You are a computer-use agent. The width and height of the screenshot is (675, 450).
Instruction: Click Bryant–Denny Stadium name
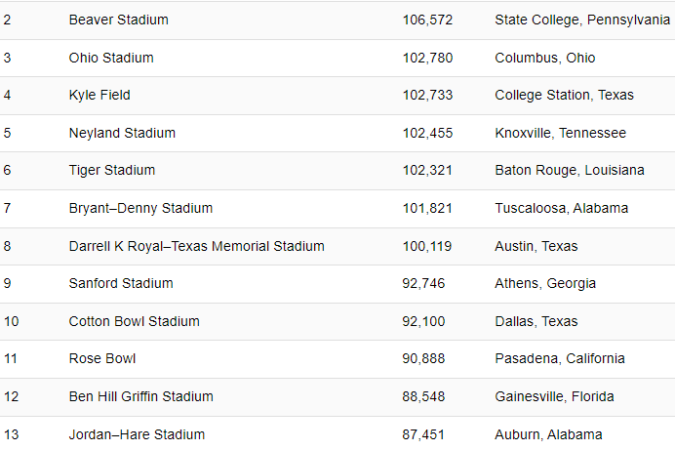click(x=141, y=208)
